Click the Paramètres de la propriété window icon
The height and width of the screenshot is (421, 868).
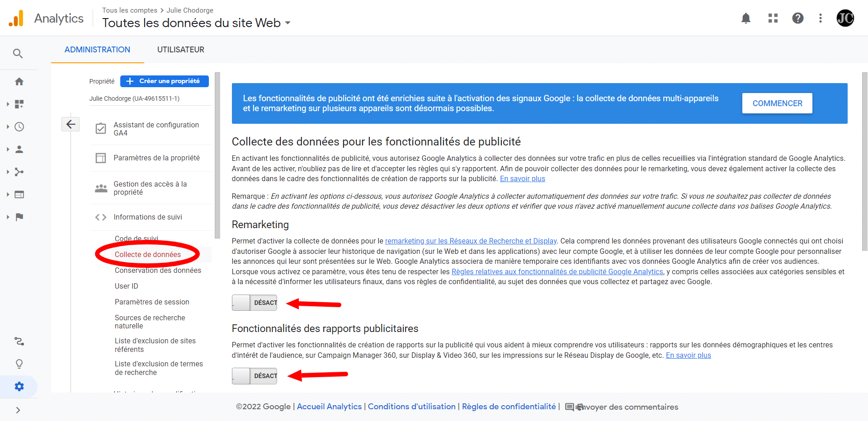tap(101, 158)
